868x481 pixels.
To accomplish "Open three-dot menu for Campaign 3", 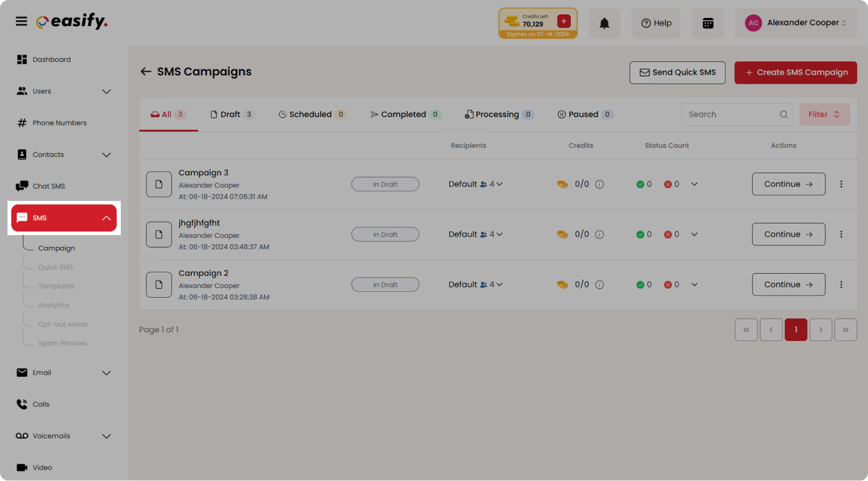I will (841, 184).
